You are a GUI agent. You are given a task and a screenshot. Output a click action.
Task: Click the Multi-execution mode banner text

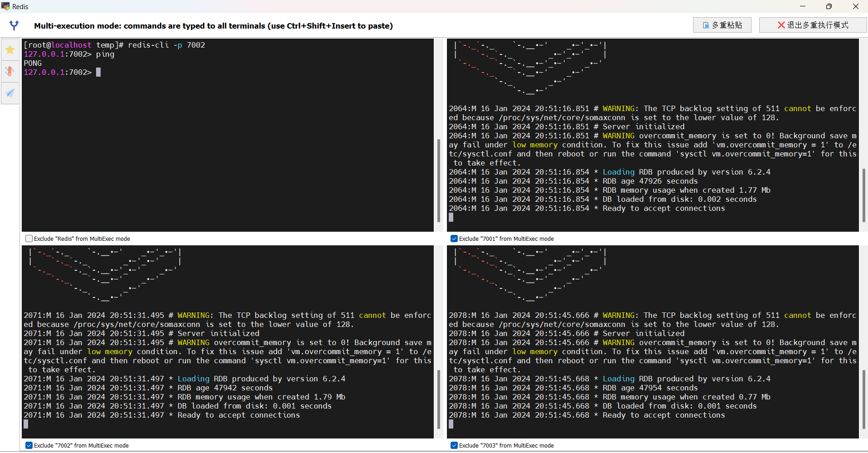(x=213, y=26)
